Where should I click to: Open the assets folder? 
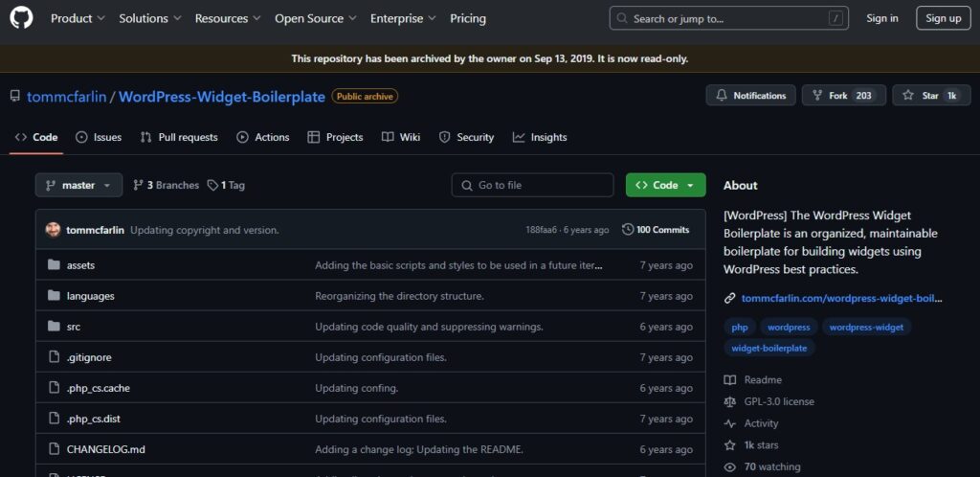(80, 265)
